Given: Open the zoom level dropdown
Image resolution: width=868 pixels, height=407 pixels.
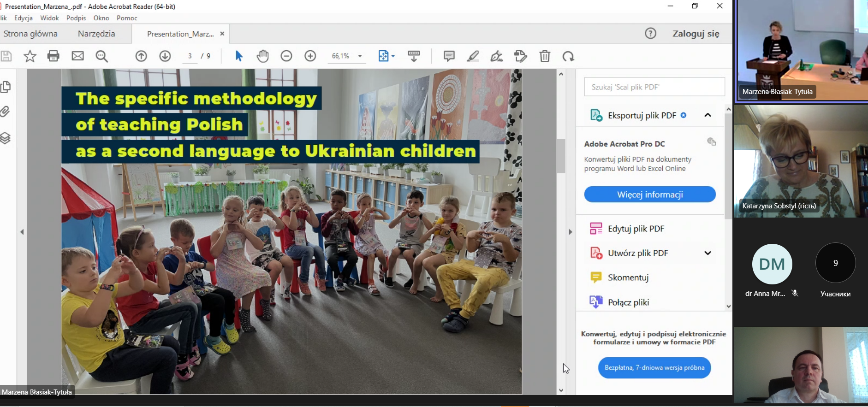Looking at the screenshot, I should (x=360, y=56).
